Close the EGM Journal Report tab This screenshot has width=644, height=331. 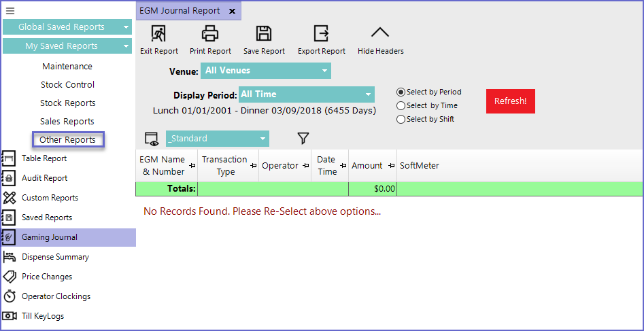tap(232, 11)
